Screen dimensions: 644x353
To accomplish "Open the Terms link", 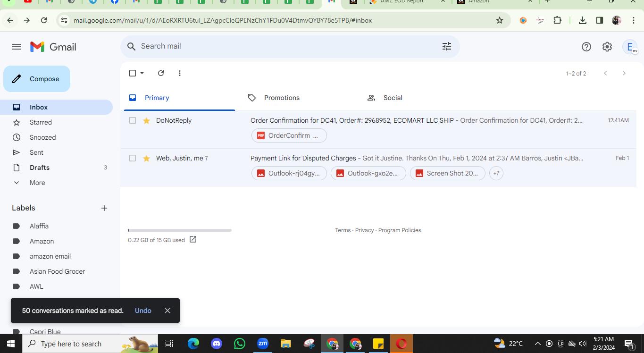I will [343, 230].
